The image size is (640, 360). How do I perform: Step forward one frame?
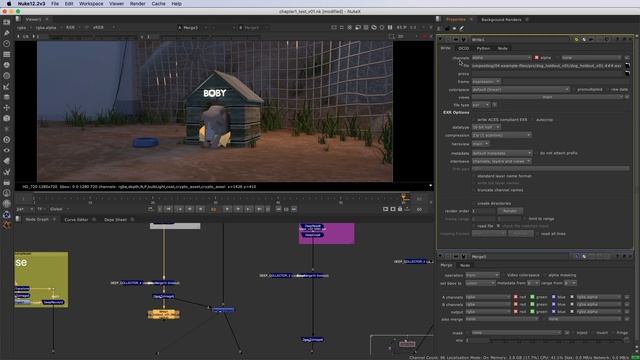[238, 209]
